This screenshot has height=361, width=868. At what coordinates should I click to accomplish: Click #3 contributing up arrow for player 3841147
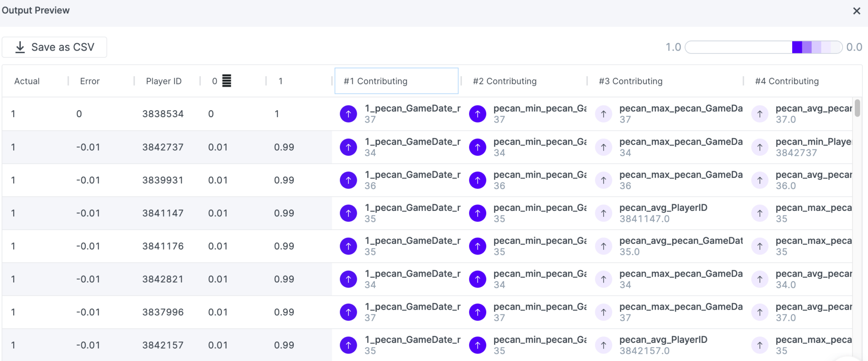pyautogui.click(x=604, y=213)
